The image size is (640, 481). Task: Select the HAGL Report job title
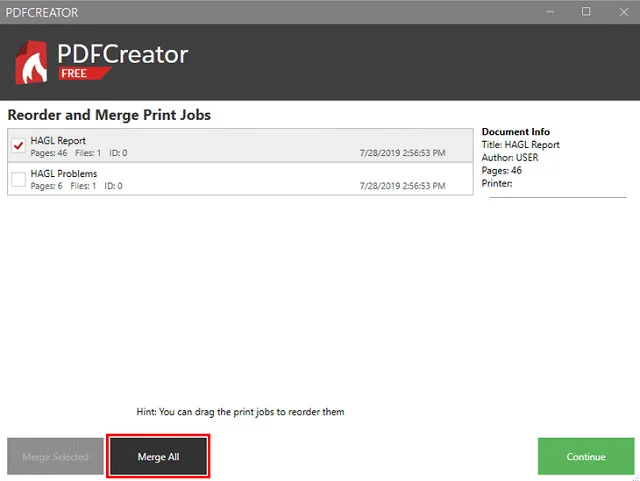tap(58, 140)
